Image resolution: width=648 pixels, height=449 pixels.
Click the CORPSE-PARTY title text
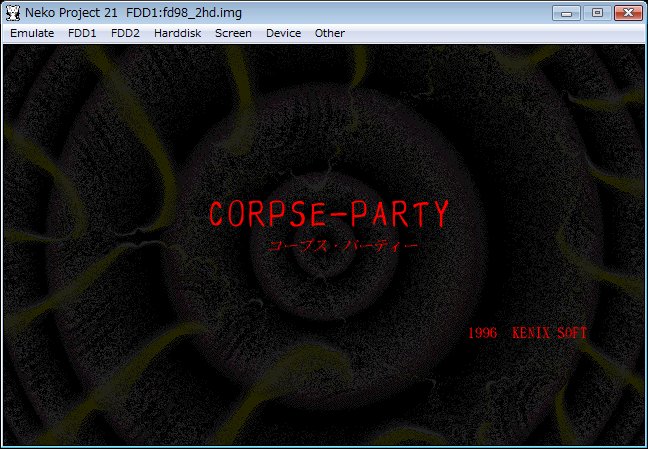(329, 214)
